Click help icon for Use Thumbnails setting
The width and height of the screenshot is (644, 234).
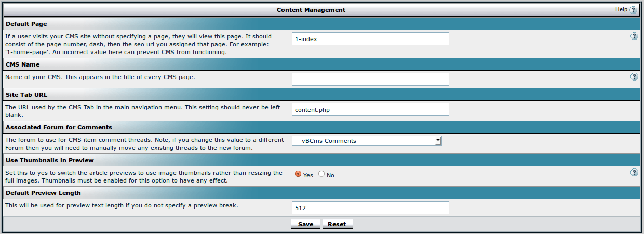pyautogui.click(x=634, y=173)
